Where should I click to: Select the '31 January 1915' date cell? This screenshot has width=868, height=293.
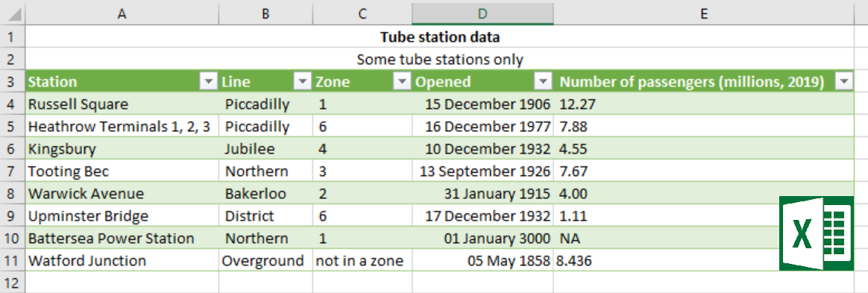click(x=482, y=193)
